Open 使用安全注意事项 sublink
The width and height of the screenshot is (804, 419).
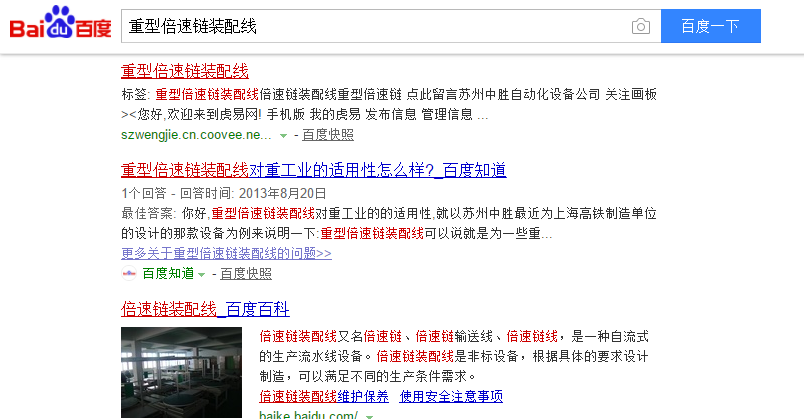(x=451, y=396)
